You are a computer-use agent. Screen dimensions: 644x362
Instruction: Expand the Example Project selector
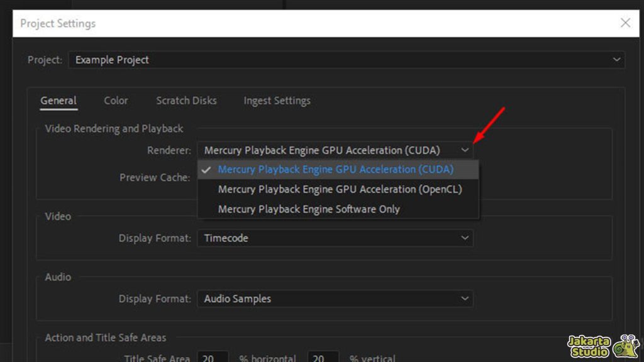pyautogui.click(x=617, y=59)
